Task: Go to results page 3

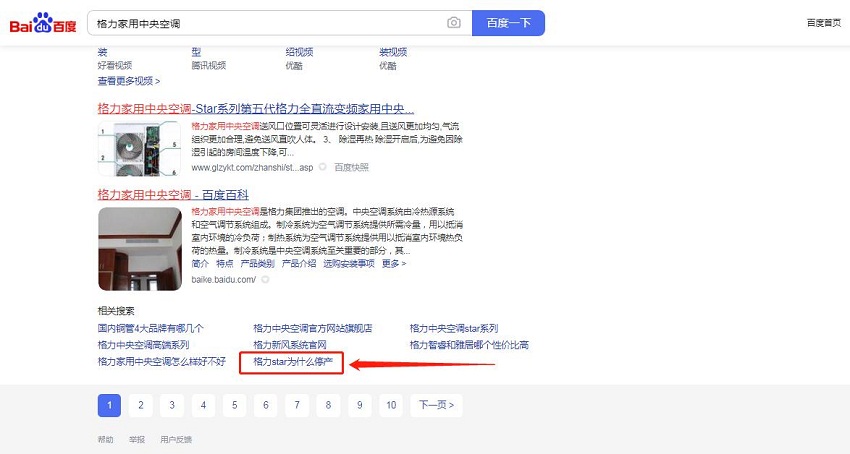Action: coord(172,405)
